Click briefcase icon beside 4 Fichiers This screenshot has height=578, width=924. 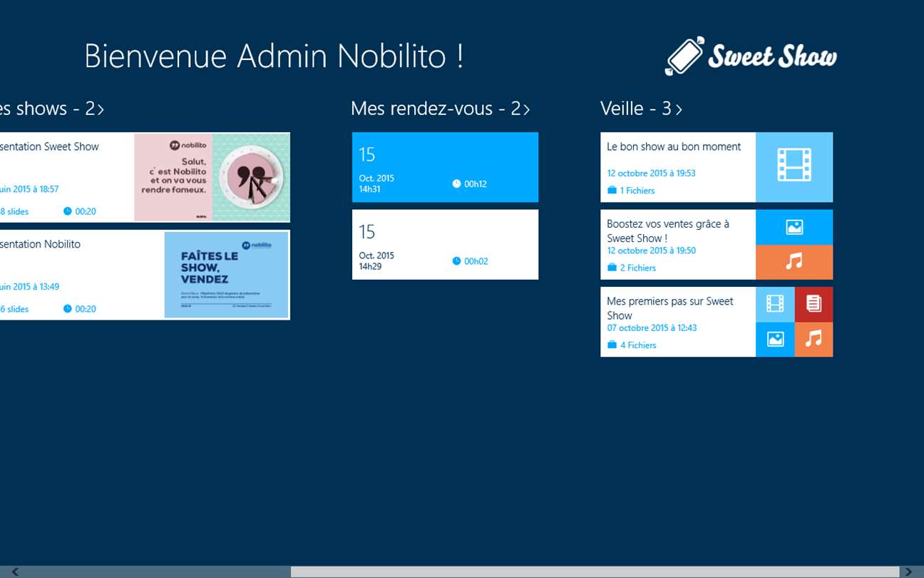(612, 345)
